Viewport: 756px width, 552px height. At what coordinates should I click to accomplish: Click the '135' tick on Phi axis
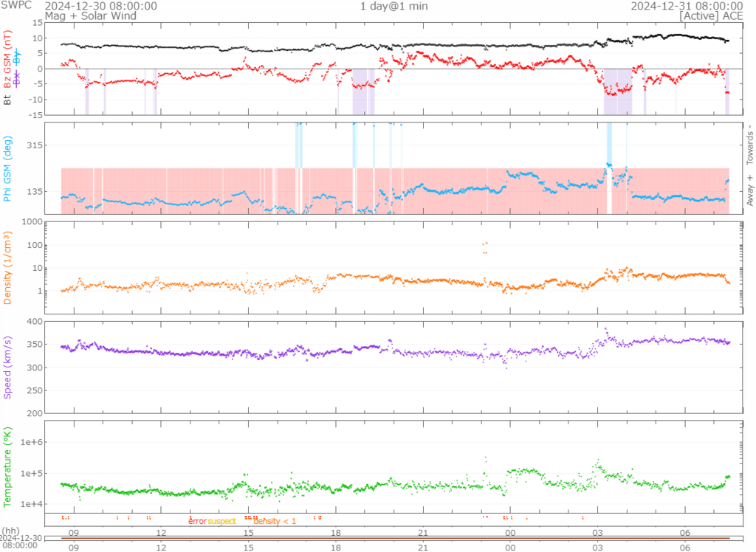click(x=34, y=191)
